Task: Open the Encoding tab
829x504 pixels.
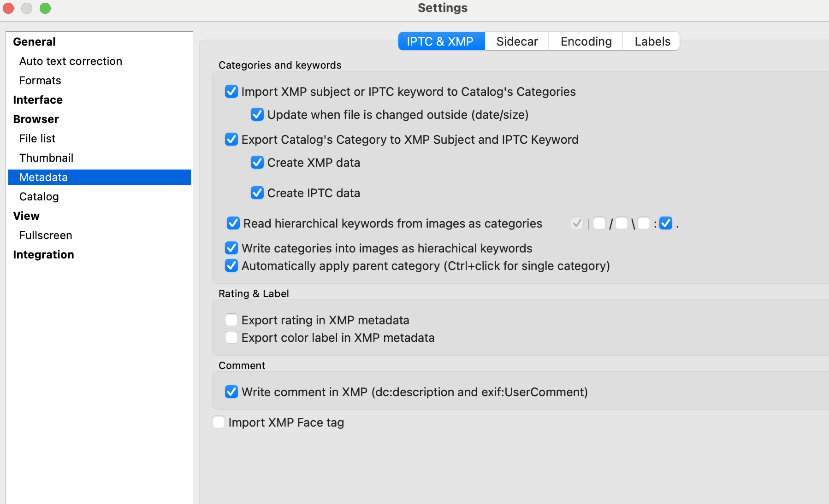Action: tap(586, 41)
